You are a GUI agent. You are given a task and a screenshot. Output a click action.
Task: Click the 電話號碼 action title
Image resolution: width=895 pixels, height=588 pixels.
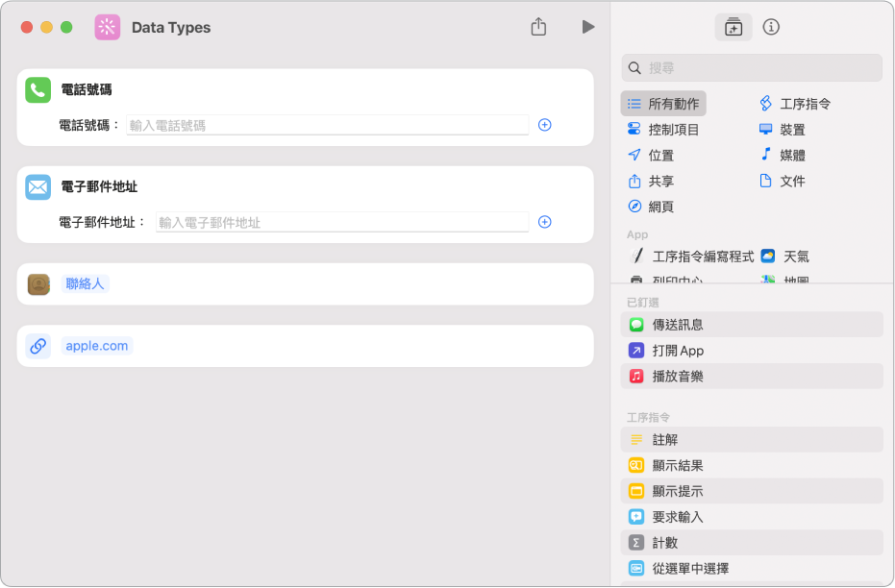87,89
